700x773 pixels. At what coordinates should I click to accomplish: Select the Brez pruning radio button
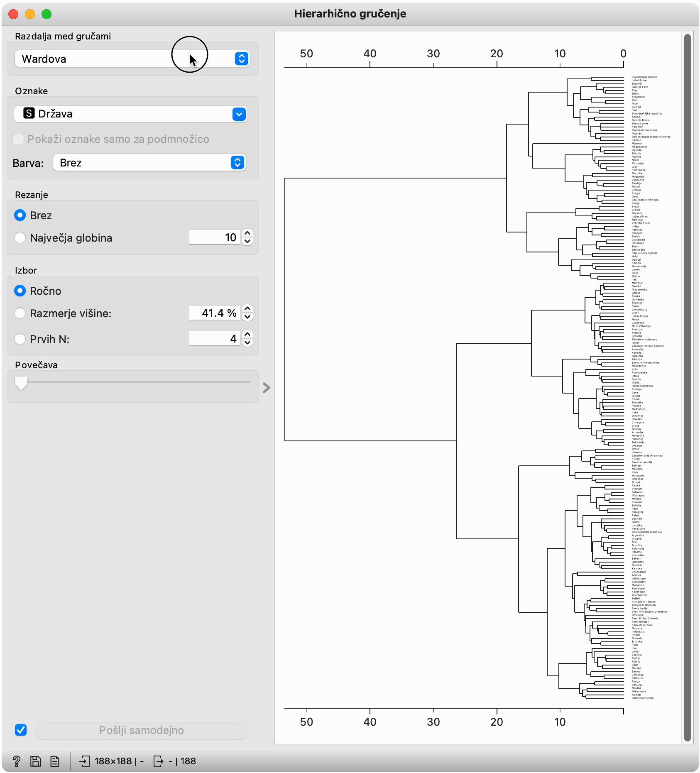coord(20,215)
